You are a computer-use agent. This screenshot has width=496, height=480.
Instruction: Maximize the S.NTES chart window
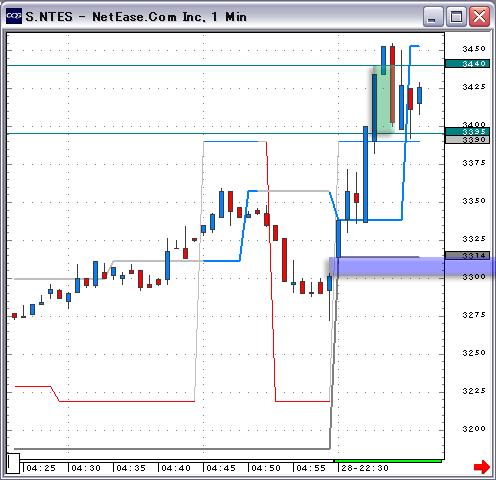click(456, 17)
